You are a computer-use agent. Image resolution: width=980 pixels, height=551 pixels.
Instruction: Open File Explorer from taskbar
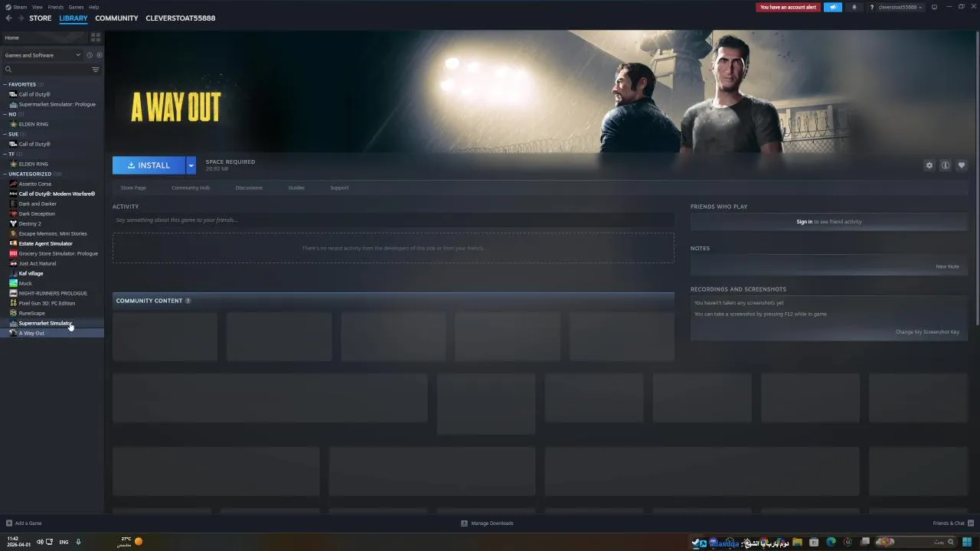pyautogui.click(x=797, y=542)
